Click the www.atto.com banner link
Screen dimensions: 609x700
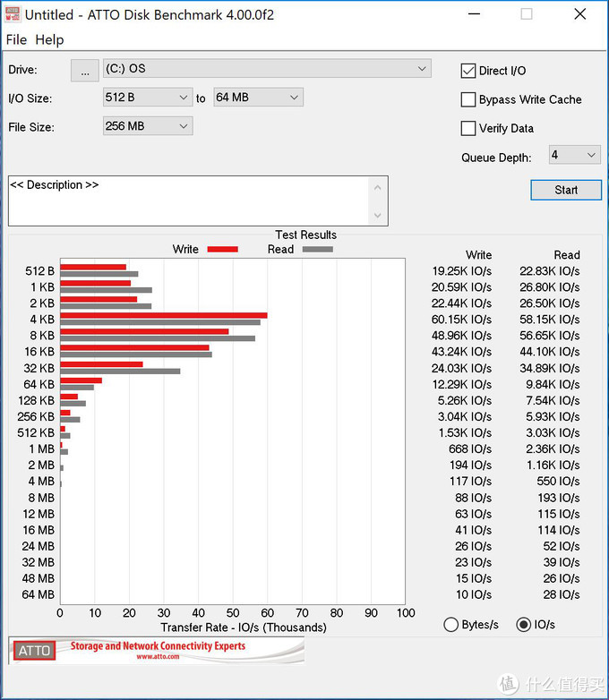click(x=157, y=657)
